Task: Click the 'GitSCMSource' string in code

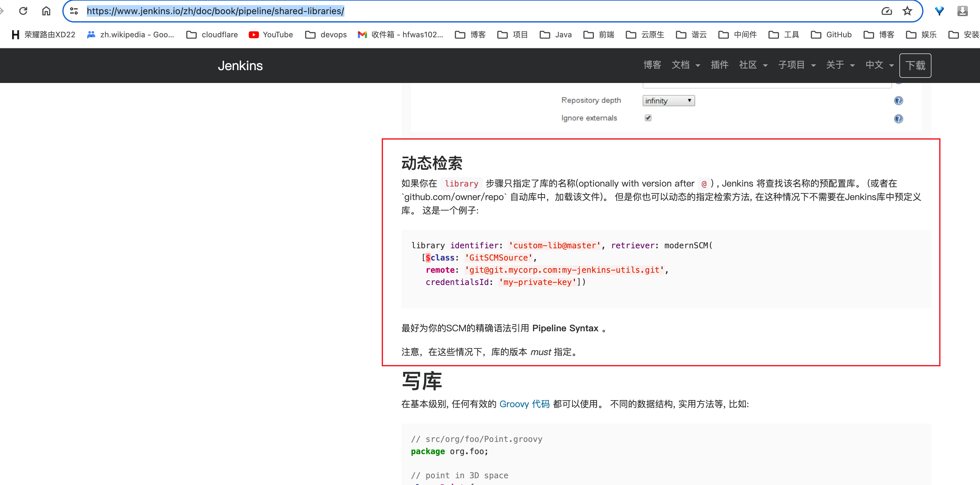Action: (498, 258)
